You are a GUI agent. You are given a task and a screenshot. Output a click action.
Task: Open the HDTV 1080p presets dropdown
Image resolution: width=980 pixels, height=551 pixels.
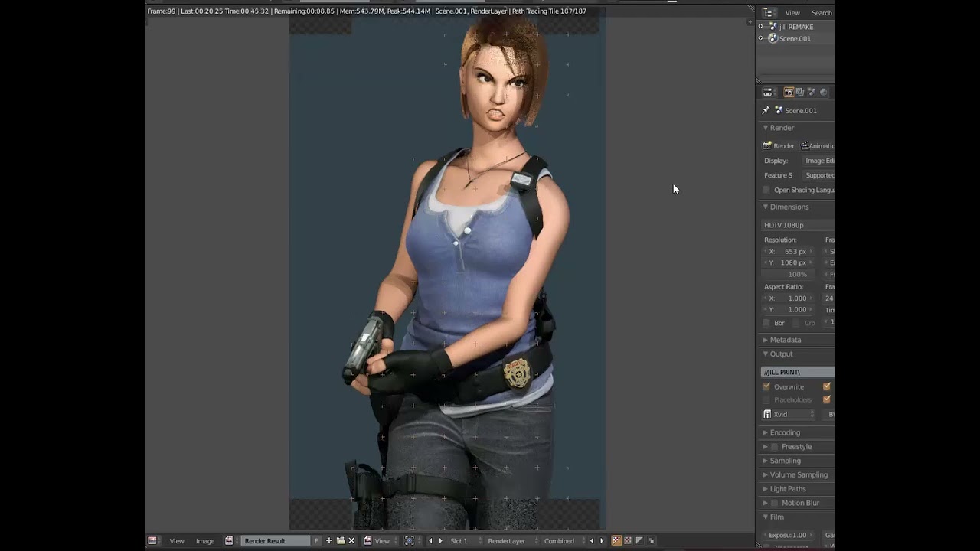tap(798, 225)
